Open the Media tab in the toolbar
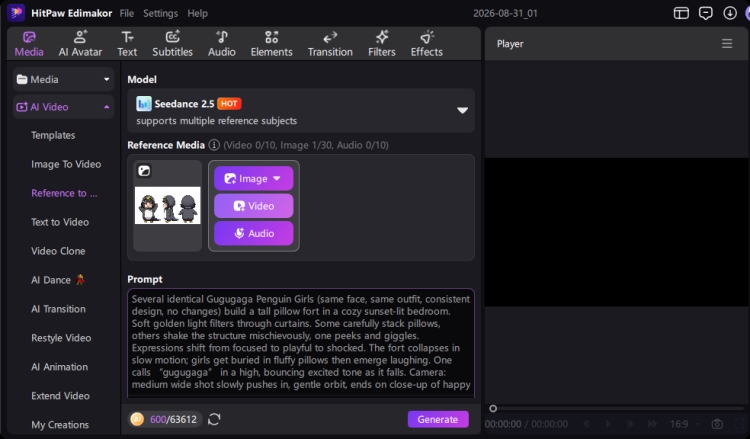 (29, 44)
